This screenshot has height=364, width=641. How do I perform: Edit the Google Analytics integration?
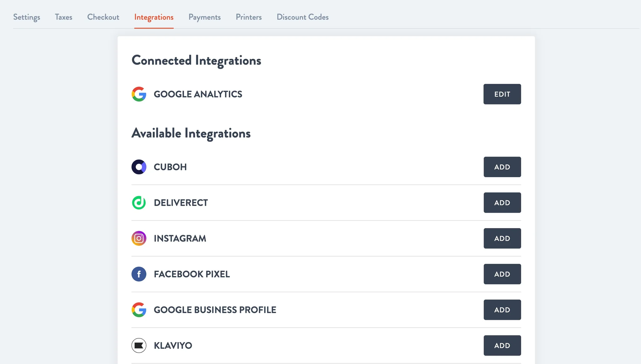click(x=502, y=94)
